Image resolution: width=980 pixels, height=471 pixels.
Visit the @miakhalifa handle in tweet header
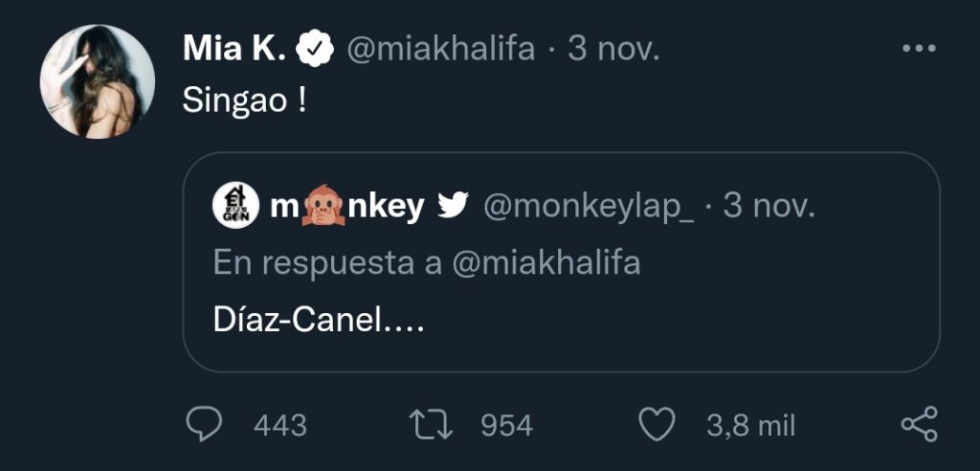pyautogui.click(x=439, y=50)
